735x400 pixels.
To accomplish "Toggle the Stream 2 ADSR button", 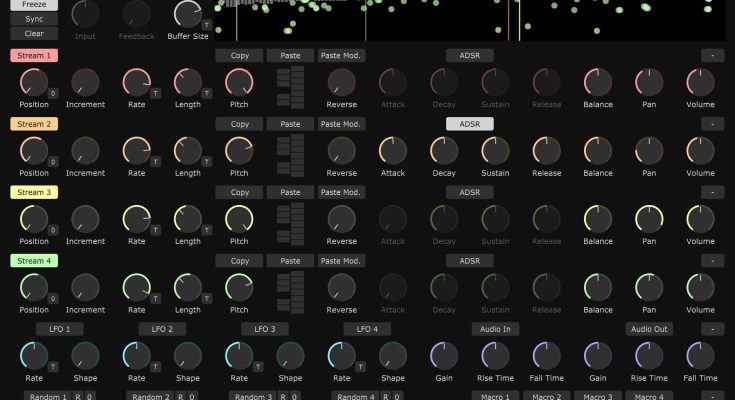I will 469,124.
